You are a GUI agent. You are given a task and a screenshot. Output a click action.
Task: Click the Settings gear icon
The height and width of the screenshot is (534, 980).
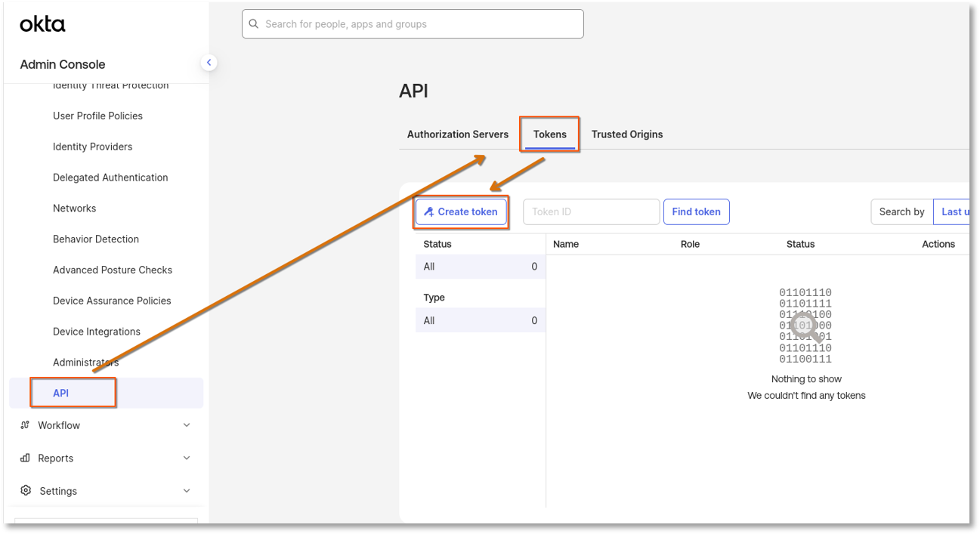26,490
